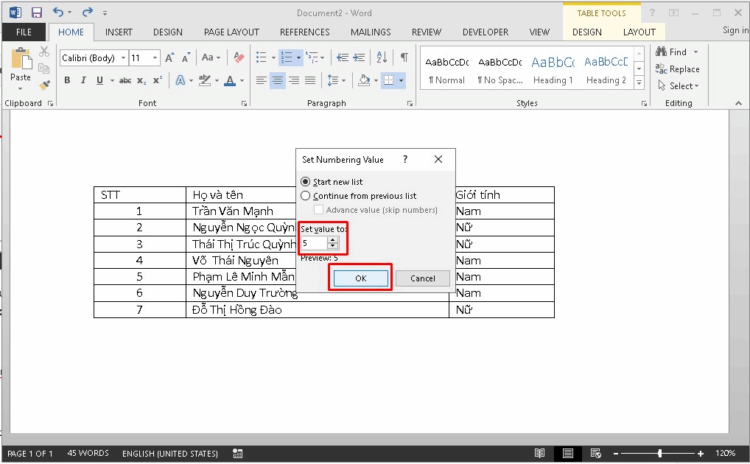Viewport: 750px width, 464px height.
Task: Open the font size dropdown
Action: 154,58
